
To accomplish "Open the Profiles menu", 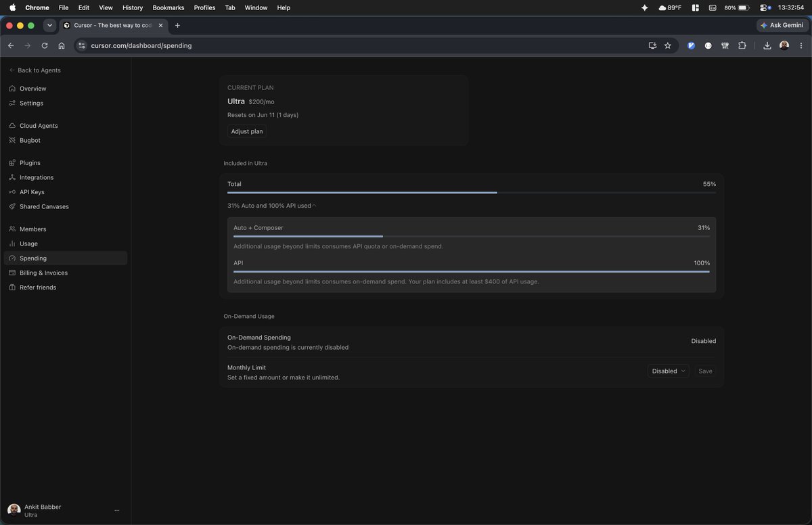I will pyautogui.click(x=204, y=7).
